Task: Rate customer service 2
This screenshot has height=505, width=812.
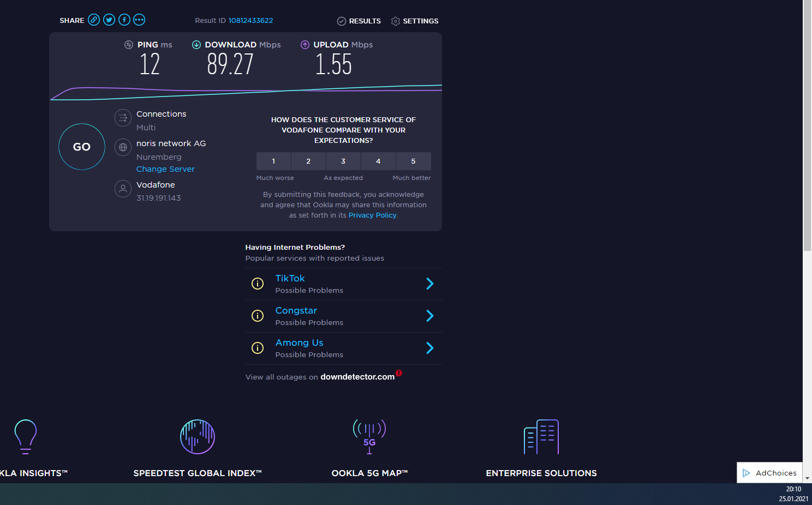Action: [x=308, y=161]
